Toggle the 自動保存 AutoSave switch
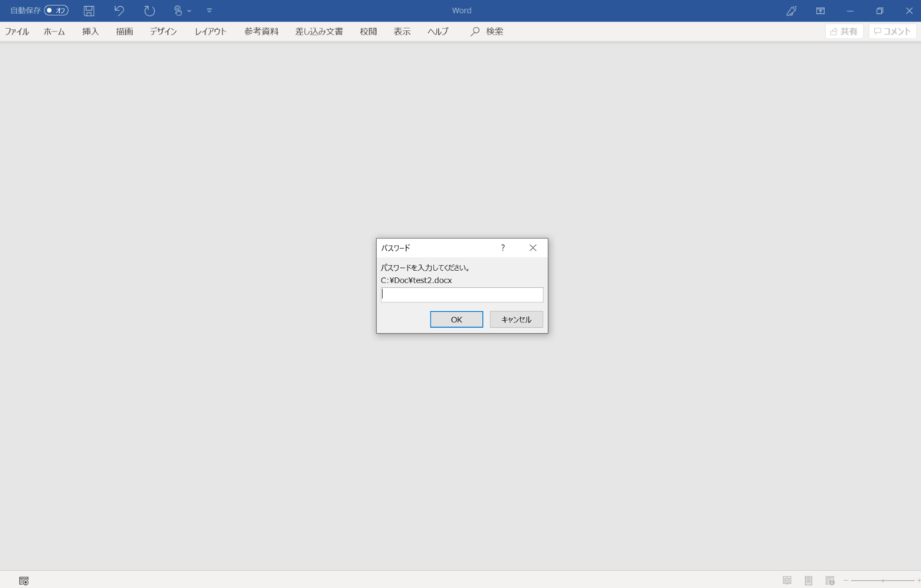This screenshot has height=588, width=921. [x=56, y=11]
